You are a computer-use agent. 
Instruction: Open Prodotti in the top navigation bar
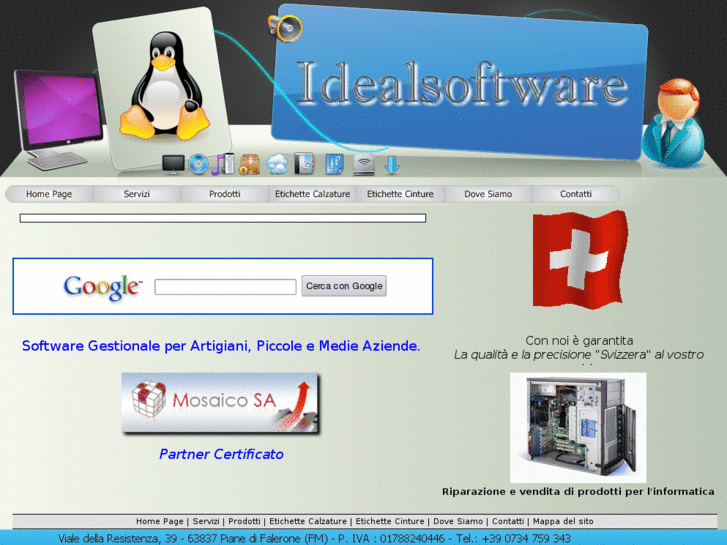[224, 194]
